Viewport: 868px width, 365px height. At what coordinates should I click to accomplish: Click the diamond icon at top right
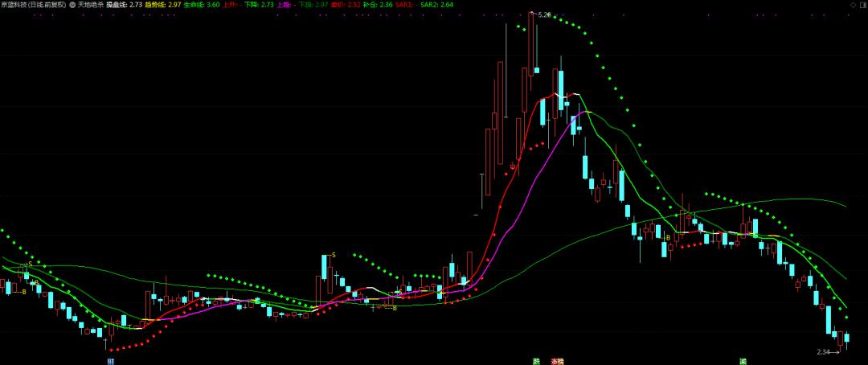(853, 5)
